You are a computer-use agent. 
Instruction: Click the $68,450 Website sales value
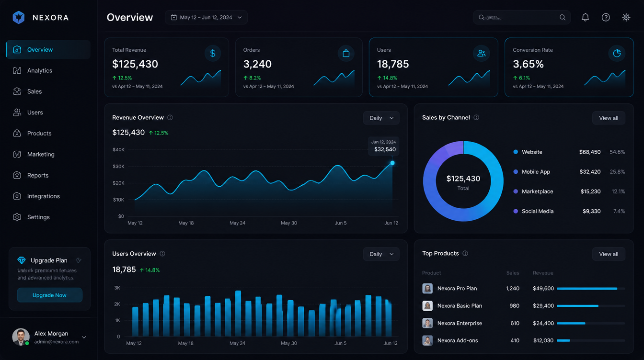click(x=590, y=152)
